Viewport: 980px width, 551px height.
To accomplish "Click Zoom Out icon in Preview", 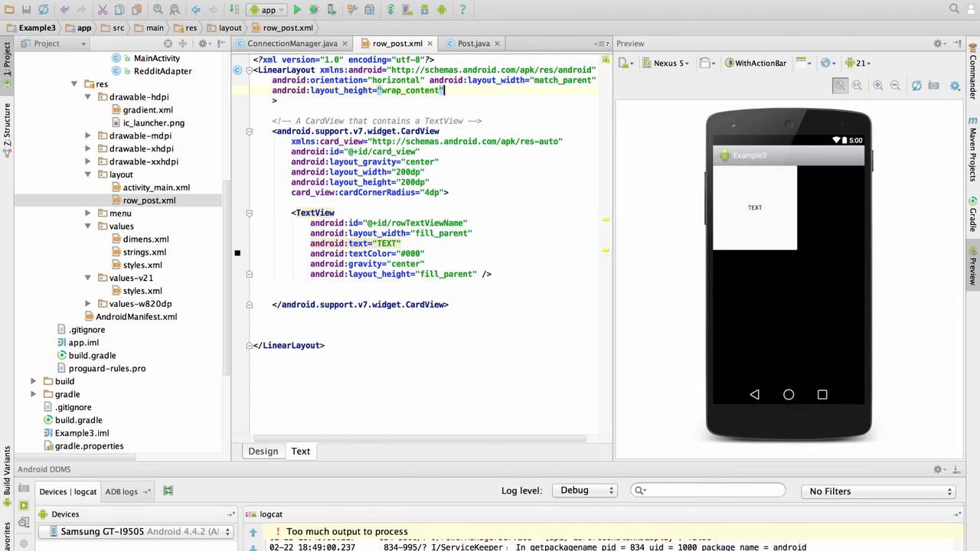I will tap(895, 86).
